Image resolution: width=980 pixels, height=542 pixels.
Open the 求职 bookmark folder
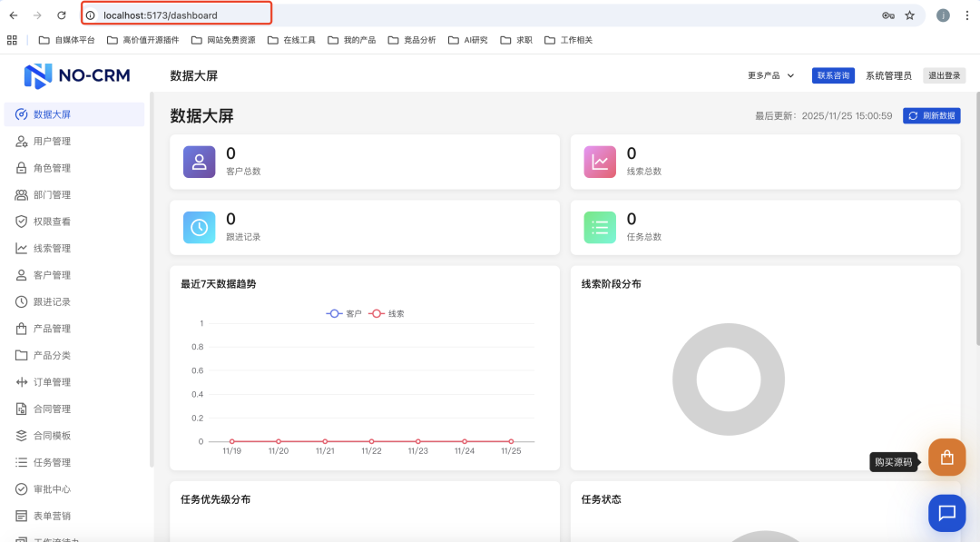point(516,40)
